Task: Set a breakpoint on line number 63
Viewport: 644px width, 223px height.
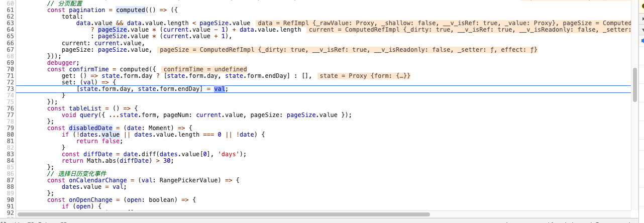Action: pos(10,23)
